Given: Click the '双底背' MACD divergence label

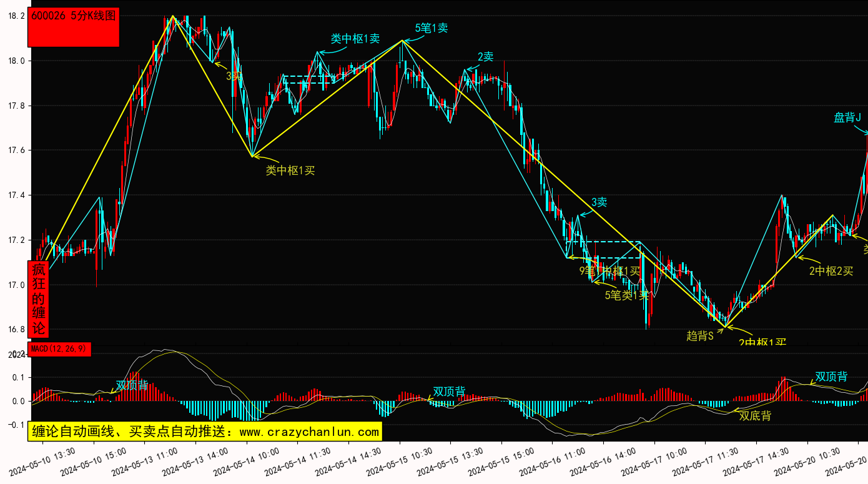Looking at the screenshot, I should [x=755, y=415].
